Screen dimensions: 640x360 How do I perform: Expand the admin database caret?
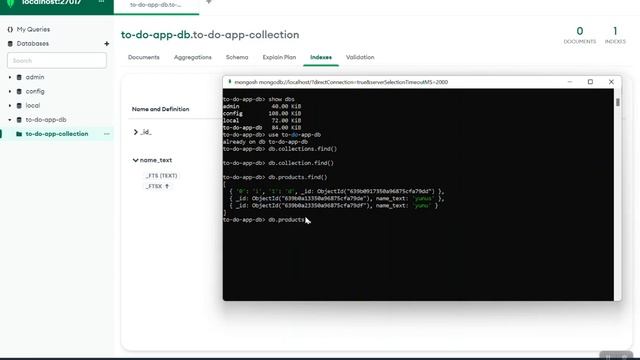tap(10, 77)
